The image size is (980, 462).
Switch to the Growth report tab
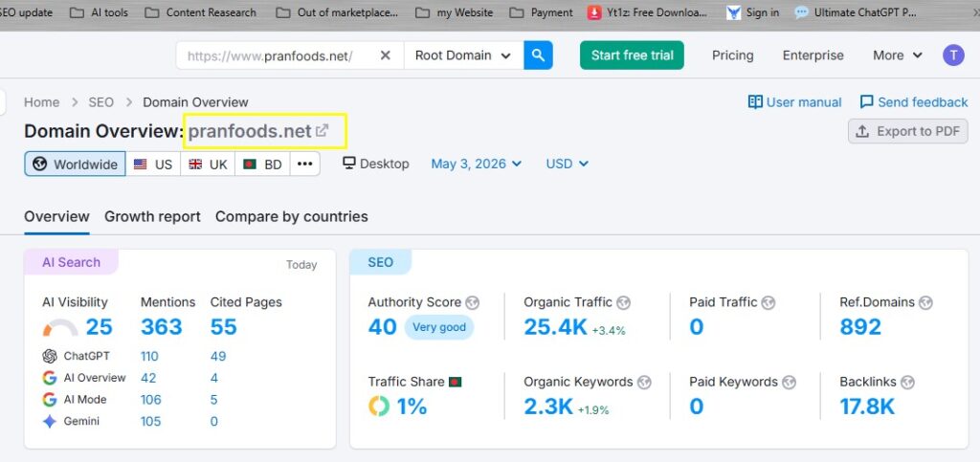pos(152,216)
